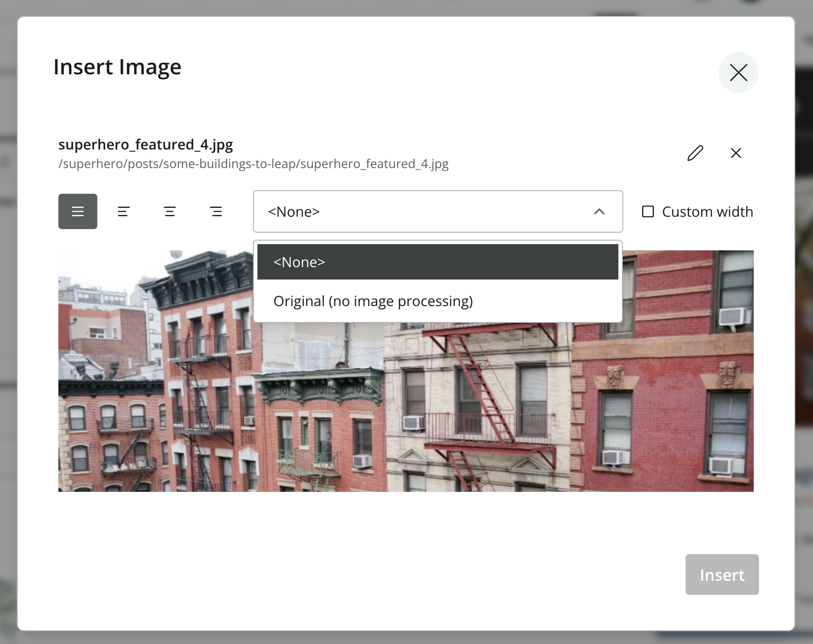Align the image to the right
The width and height of the screenshot is (813, 644).
pyautogui.click(x=216, y=211)
